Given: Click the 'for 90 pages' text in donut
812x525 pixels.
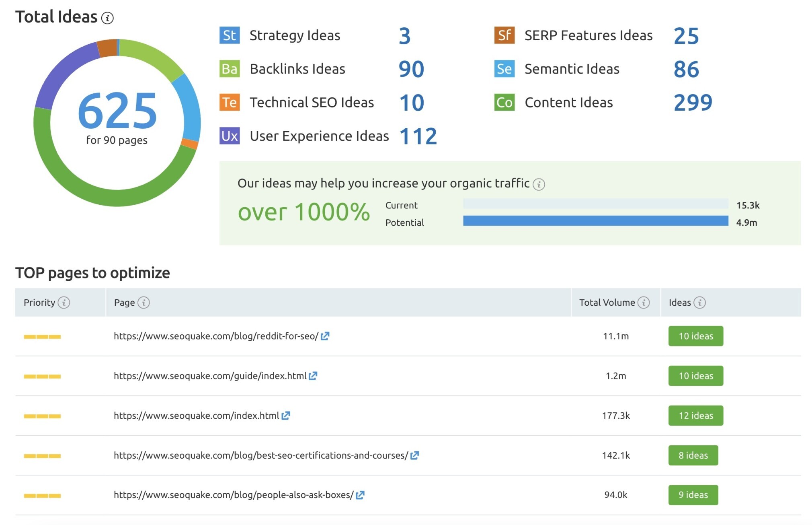Looking at the screenshot, I should (117, 140).
